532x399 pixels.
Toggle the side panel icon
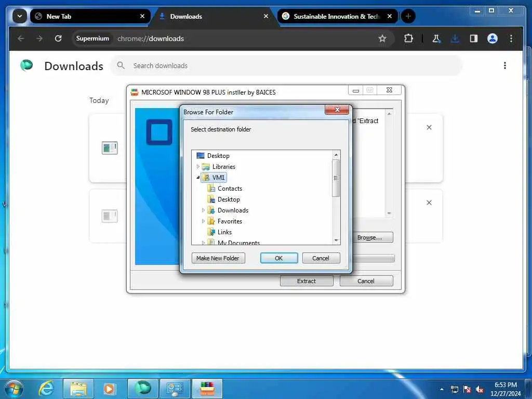coord(474,38)
